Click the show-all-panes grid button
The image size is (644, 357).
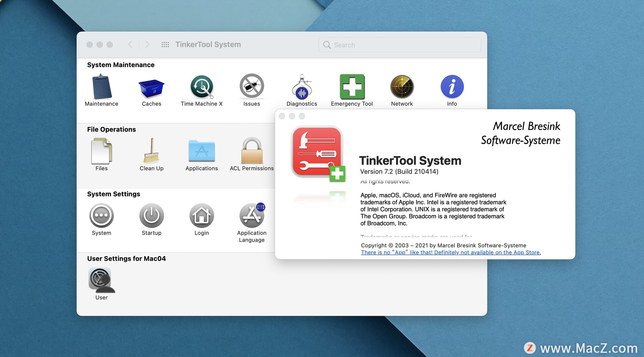[x=165, y=45]
